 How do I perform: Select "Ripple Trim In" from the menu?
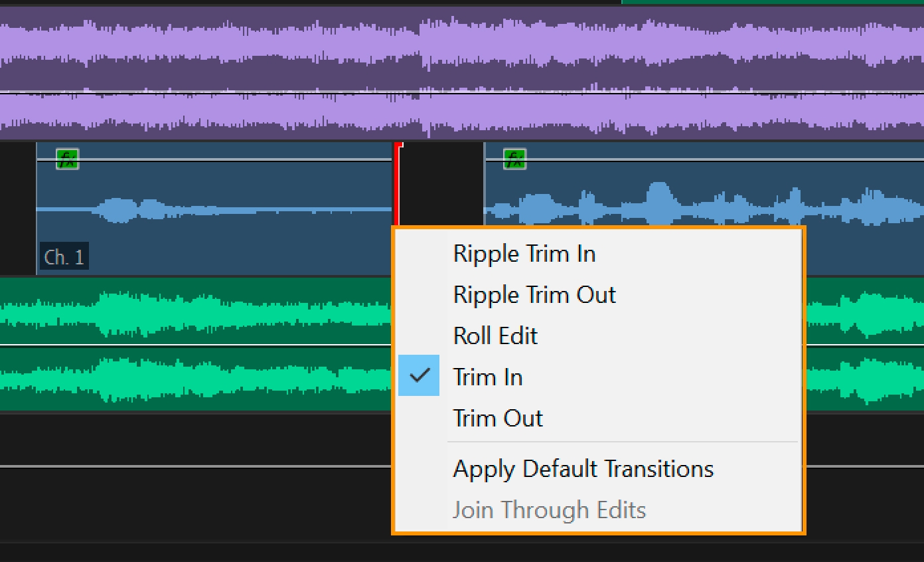point(524,253)
